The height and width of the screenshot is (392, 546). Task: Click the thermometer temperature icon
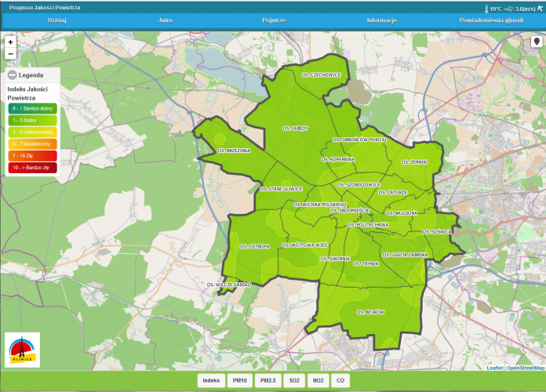point(486,8)
